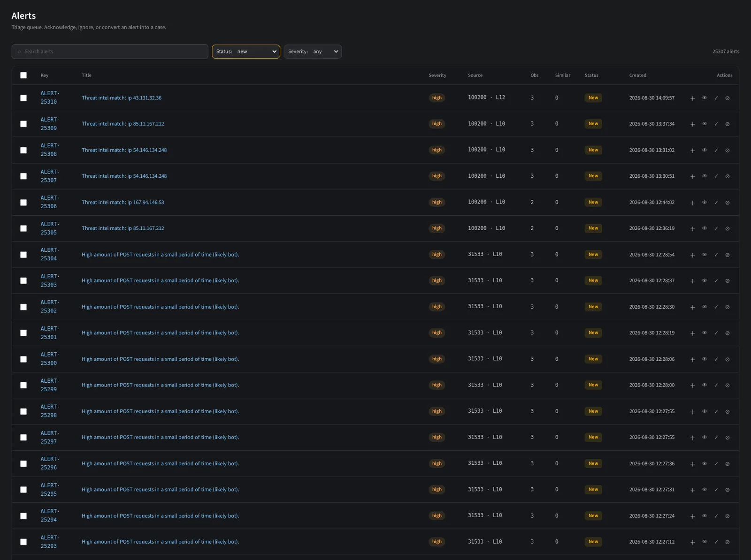
Task: Open the POST requests title on ALERT-25304
Action: (161, 255)
